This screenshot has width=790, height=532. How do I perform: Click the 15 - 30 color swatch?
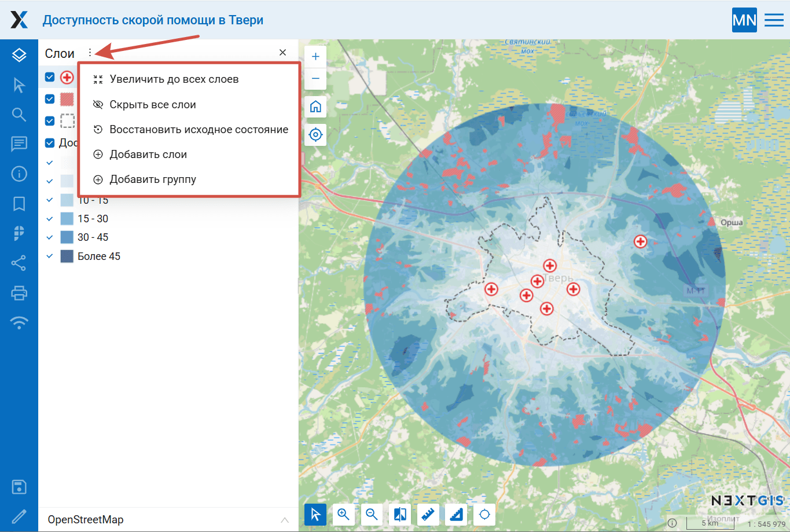67,219
